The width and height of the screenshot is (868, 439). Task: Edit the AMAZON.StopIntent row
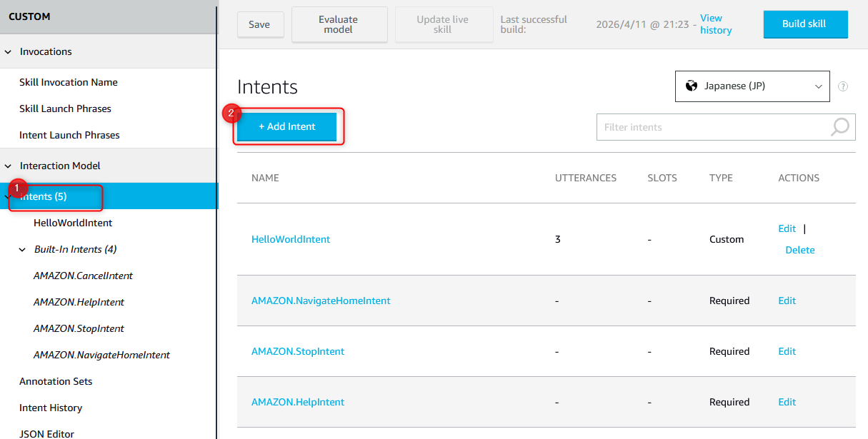point(787,352)
